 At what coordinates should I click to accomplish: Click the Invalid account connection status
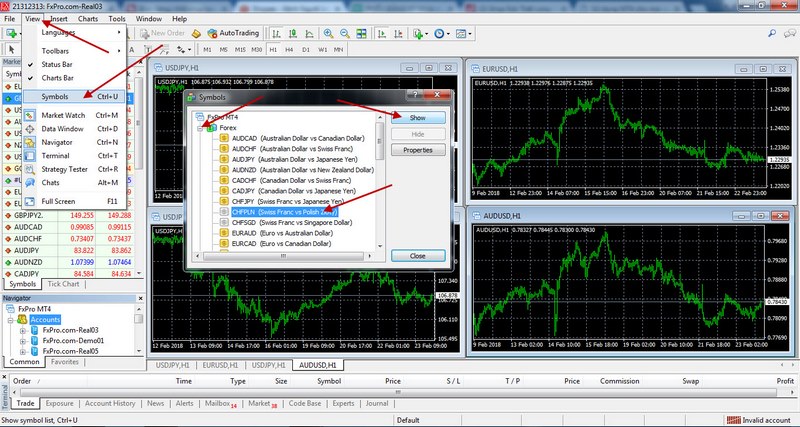click(x=760, y=420)
